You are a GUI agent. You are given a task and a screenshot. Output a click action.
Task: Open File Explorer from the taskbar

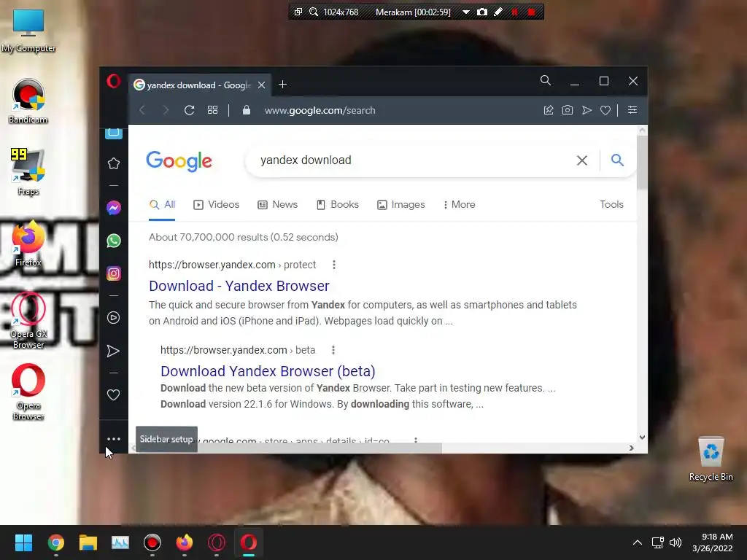coord(88,542)
